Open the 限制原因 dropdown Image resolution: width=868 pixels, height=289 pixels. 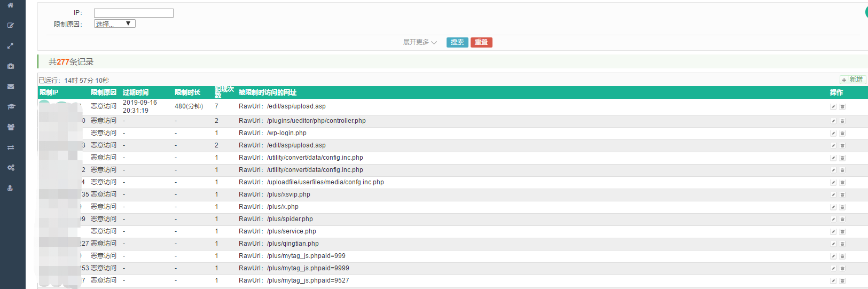(x=115, y=24)
